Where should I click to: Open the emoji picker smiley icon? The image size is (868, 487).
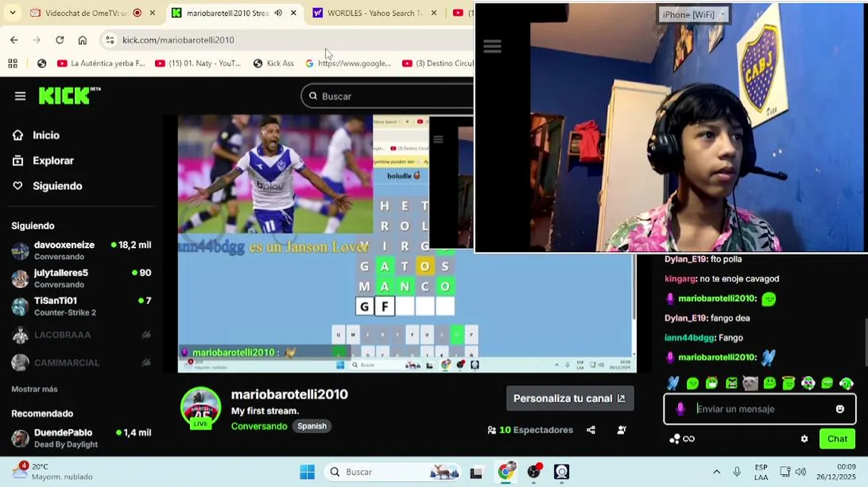click(840, 409)
